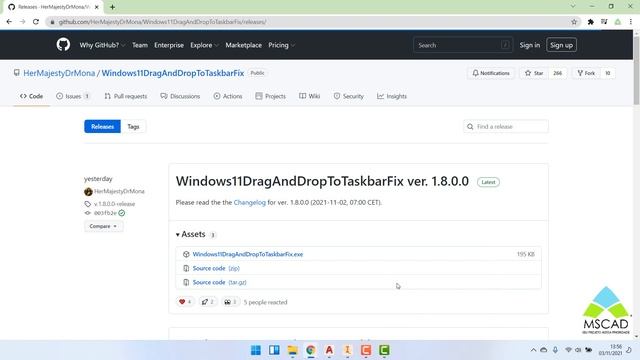Expand the Why GitHub? menu
Viewport: 640px width, 360px height.
(x=102, y=45)
